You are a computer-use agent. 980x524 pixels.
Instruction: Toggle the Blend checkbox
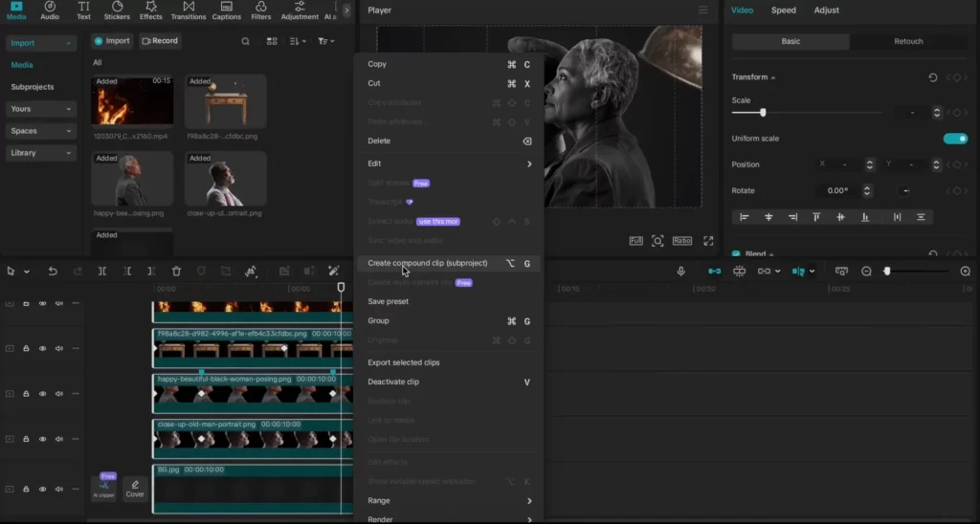pyautogui.click(x=736, y=254)
